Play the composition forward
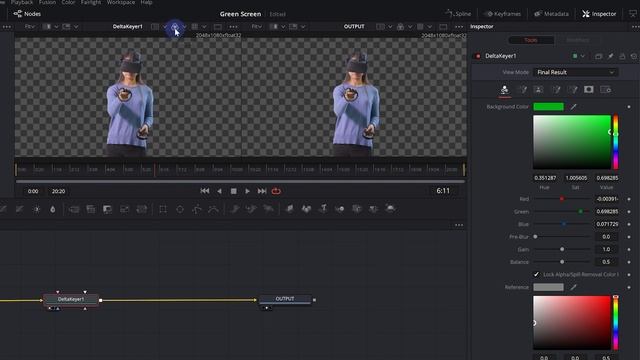Image resolution: width=640 pixels, height=360 pixels. 247,191
